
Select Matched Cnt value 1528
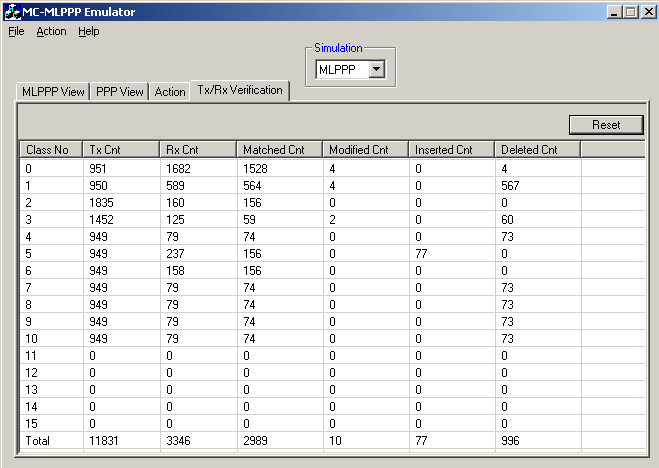255,169
